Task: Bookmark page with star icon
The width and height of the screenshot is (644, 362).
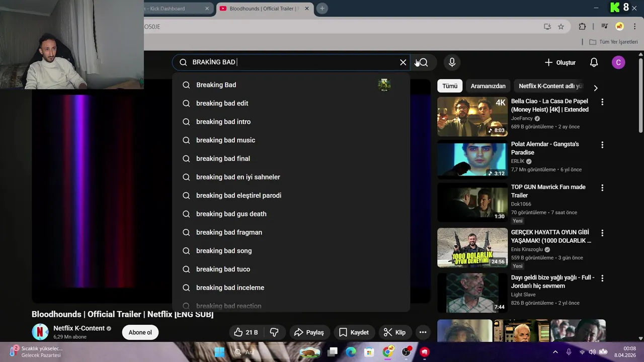Action: 561,27
